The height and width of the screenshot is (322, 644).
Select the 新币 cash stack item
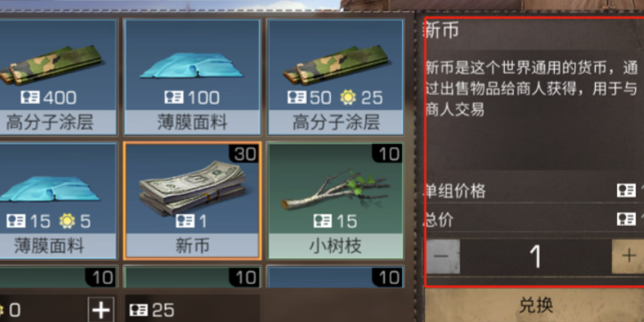point(192,201)
